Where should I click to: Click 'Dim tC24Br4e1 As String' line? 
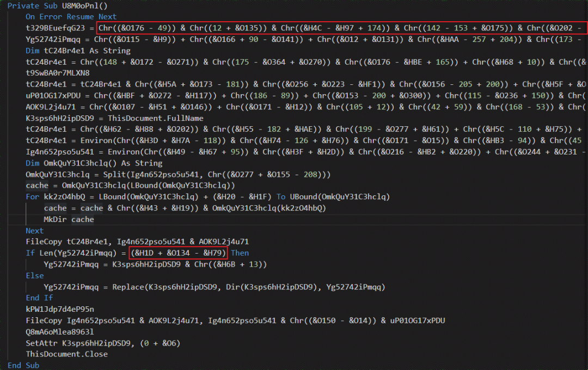click(x=78, y=51)
